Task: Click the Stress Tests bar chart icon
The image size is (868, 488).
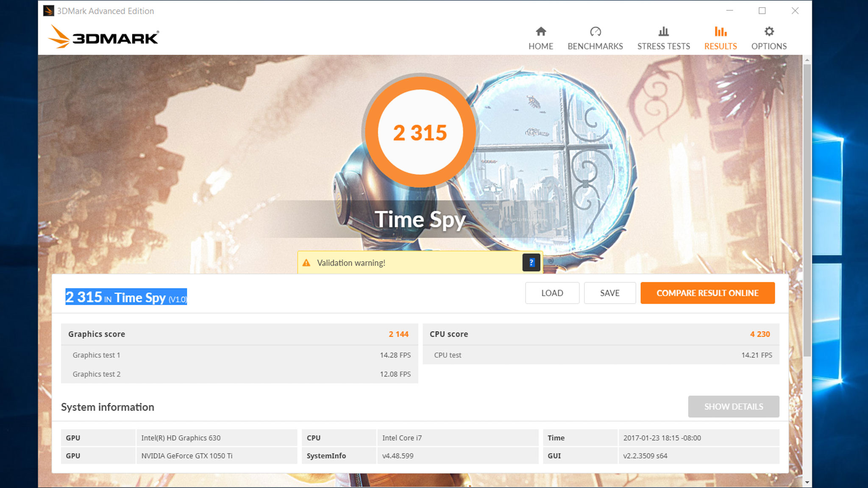Action: [663, 31]
